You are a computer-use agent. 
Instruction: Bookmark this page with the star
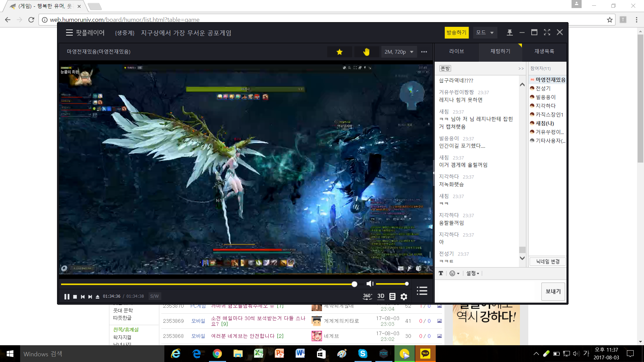point(609,20)
